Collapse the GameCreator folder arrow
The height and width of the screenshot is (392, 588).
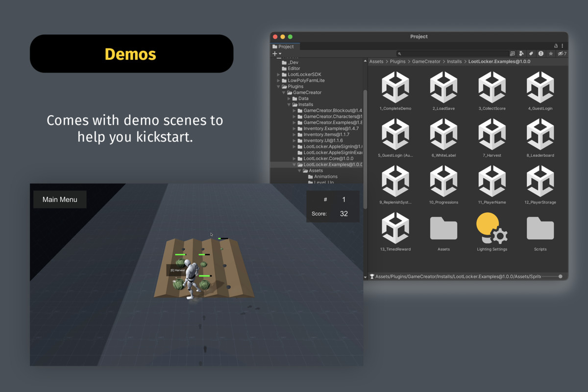[284, 93]
